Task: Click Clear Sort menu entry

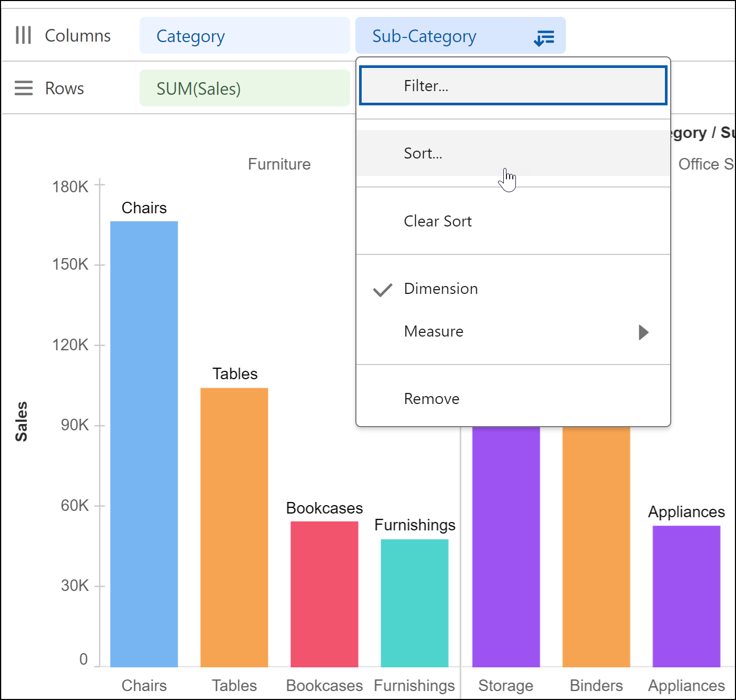Action: point(513,221)
